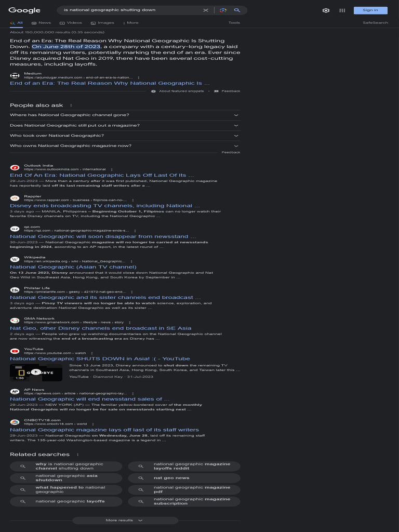Image resolution: width=399 pixels, height=532 pixels.
Task: Show more results at page bottom
Action: click(x=125, y=520)
